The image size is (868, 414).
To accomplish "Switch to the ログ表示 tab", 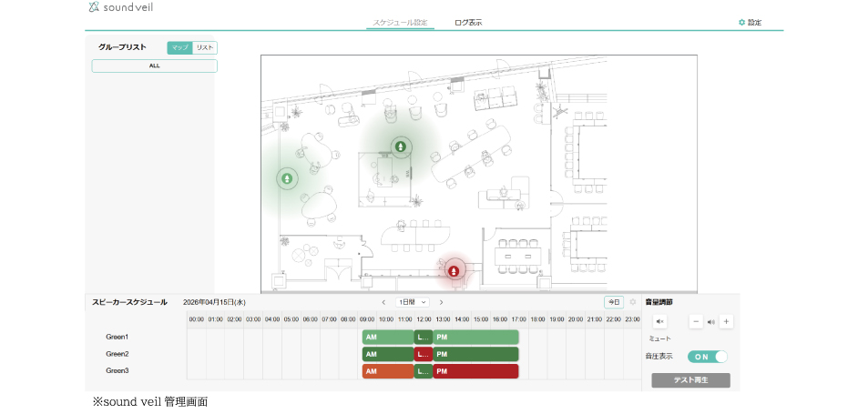I will point(468,23).
